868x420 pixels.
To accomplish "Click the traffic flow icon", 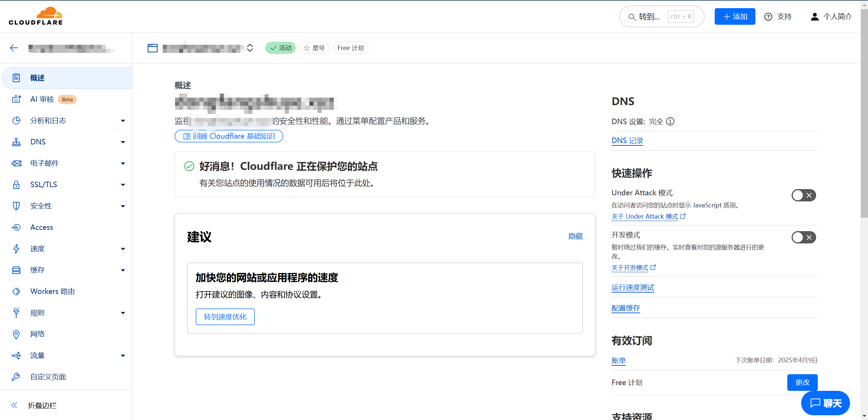I will [x=16, y=356].
